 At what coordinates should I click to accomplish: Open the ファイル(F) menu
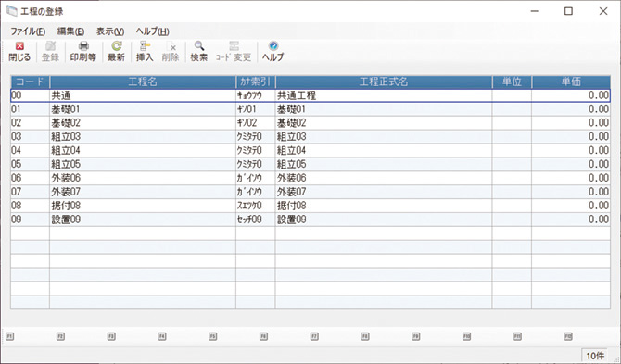[x=28, y=31]
